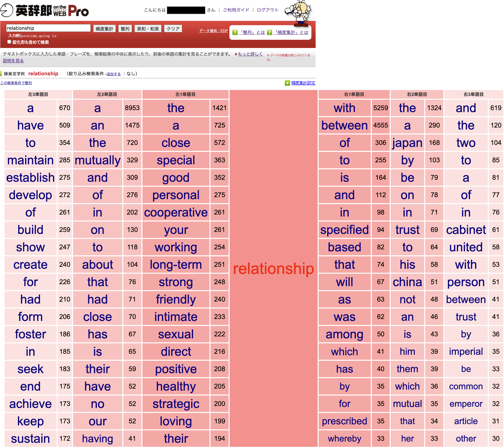504x447 pixels.
Task: Click the word 'united' with count 58
Action: tap(466, 247)
